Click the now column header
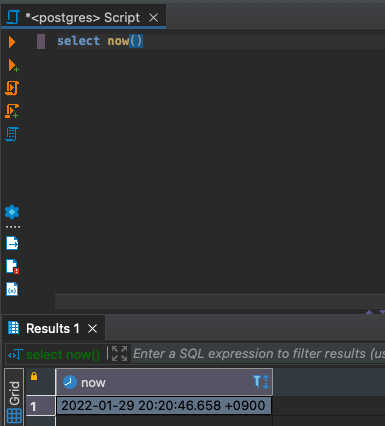Image resolution: width=385 pixels, height=426 pixels. click(x=164, y=382)
